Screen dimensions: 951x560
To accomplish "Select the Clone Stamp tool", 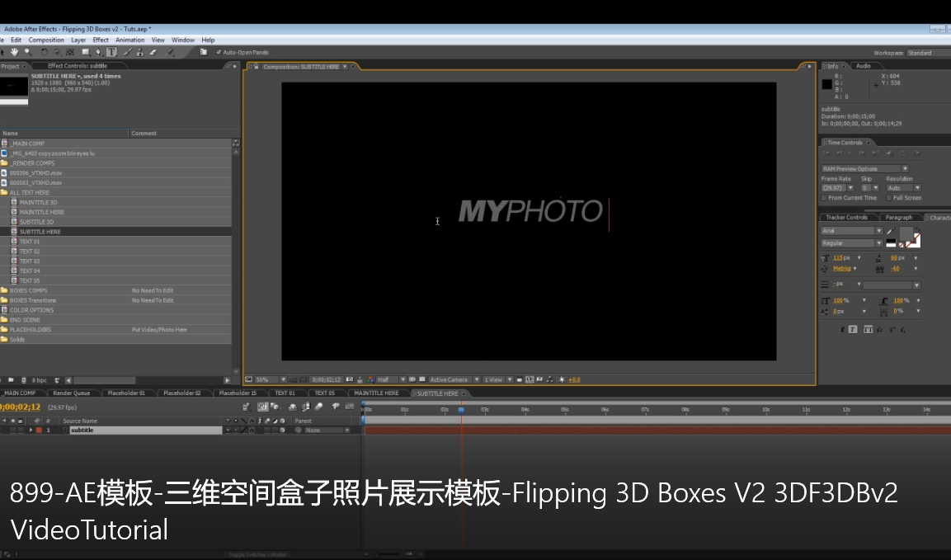I will point(140,52).
